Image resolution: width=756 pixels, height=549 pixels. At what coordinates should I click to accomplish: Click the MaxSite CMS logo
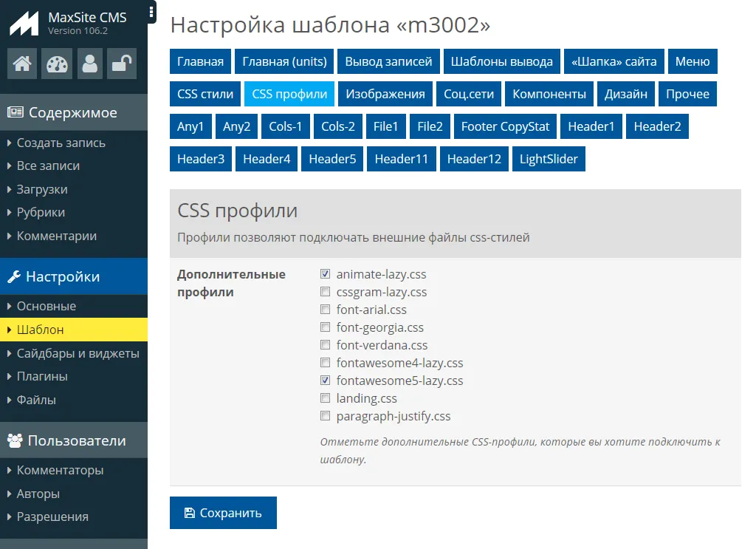coord(24,23)
